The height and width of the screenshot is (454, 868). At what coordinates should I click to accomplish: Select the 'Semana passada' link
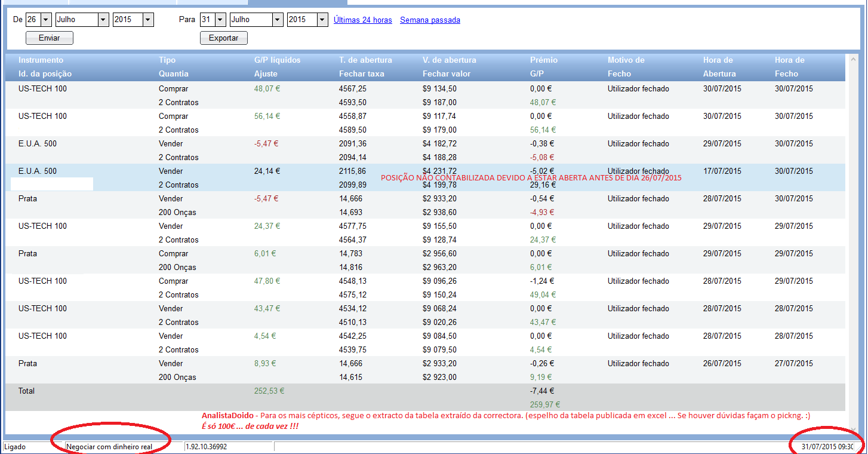[x=430, y=20]
